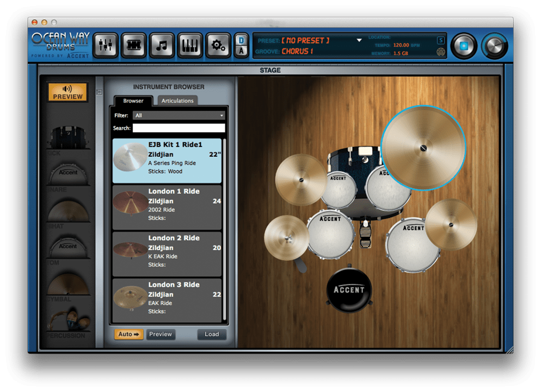Click the Preview button beside Load
Screen dimensions: 541x392
[161, 334]
